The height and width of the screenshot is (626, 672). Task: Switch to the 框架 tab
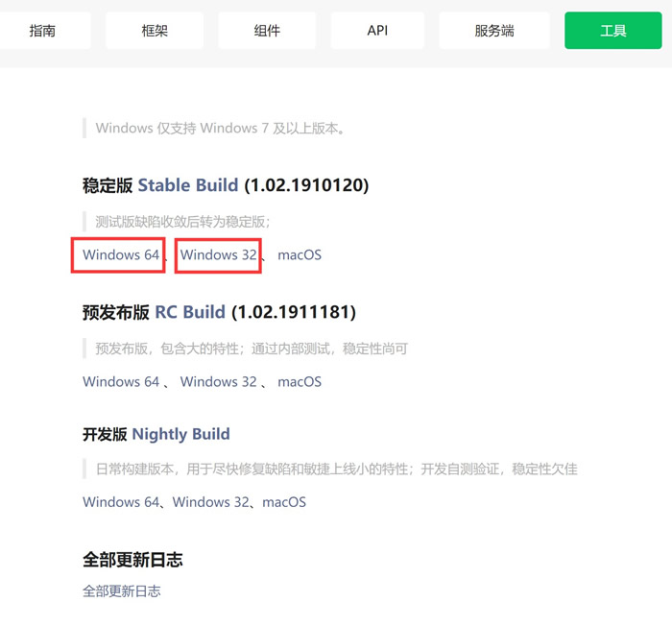pos(154,31)
